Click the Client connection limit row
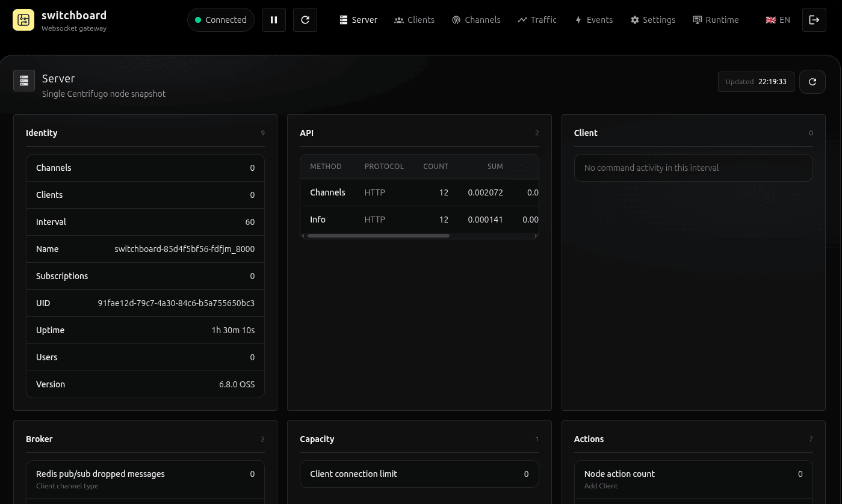Image resolution: width=842 pixels, height=504 pixels. [x=419, y=474]
